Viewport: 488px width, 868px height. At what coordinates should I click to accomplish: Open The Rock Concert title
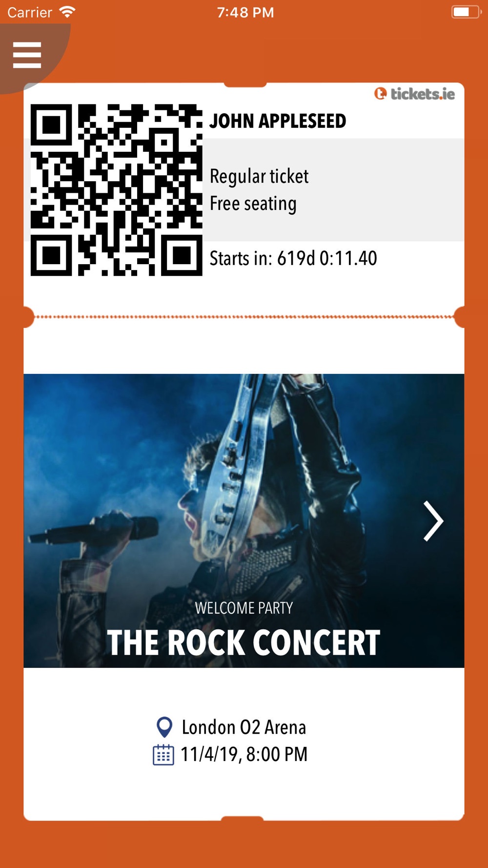(x=244, y=642)
